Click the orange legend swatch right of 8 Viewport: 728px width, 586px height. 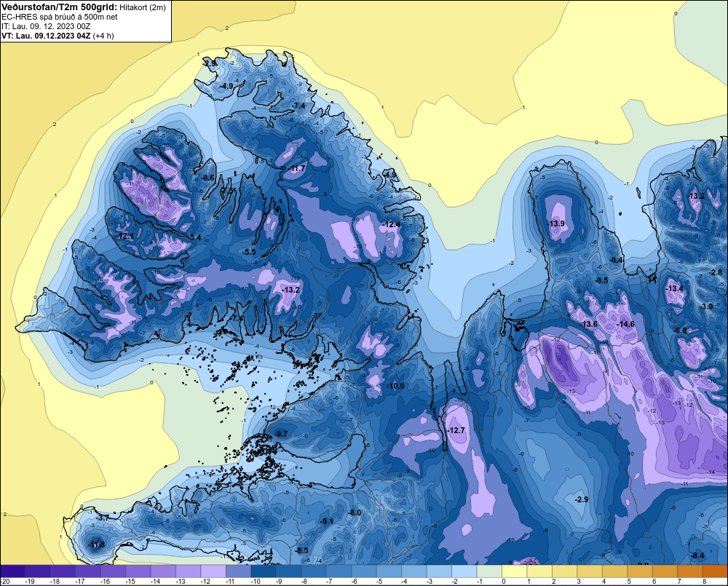pyautogui.click(x=715, y=571)
